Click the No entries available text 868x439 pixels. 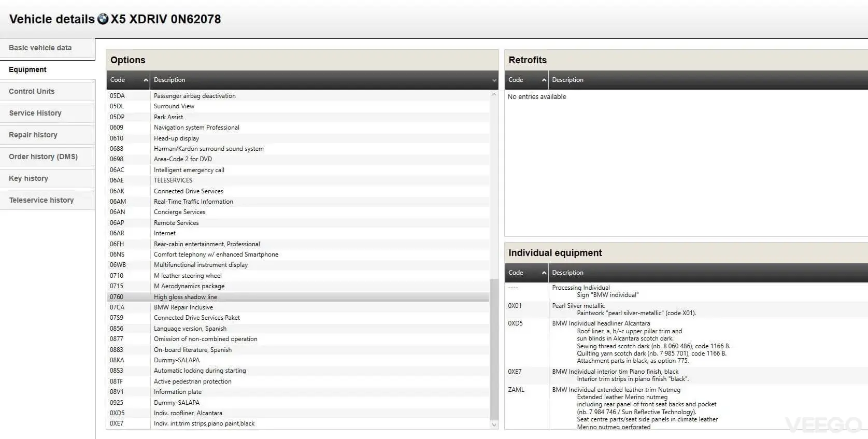coord(537,97)
